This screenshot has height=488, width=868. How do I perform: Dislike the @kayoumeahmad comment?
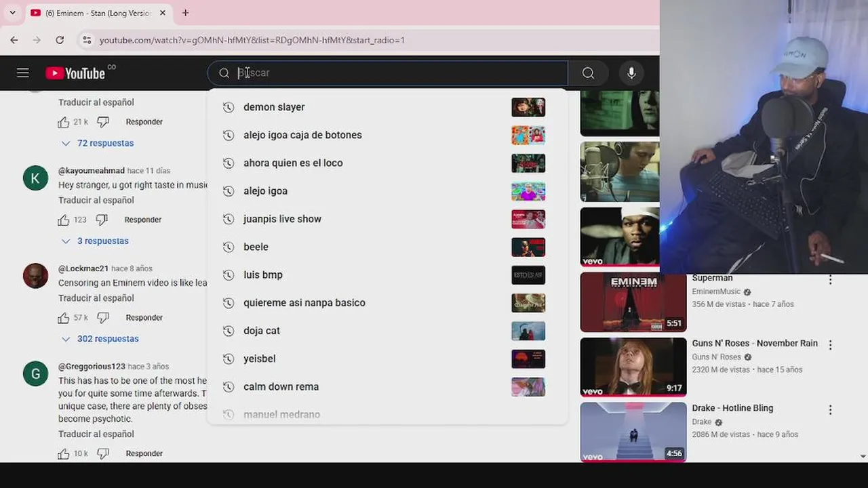102,220
